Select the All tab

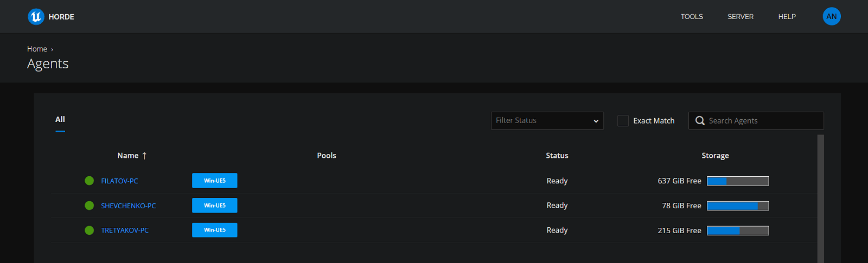pyautogui.click(x=60, y=120)
